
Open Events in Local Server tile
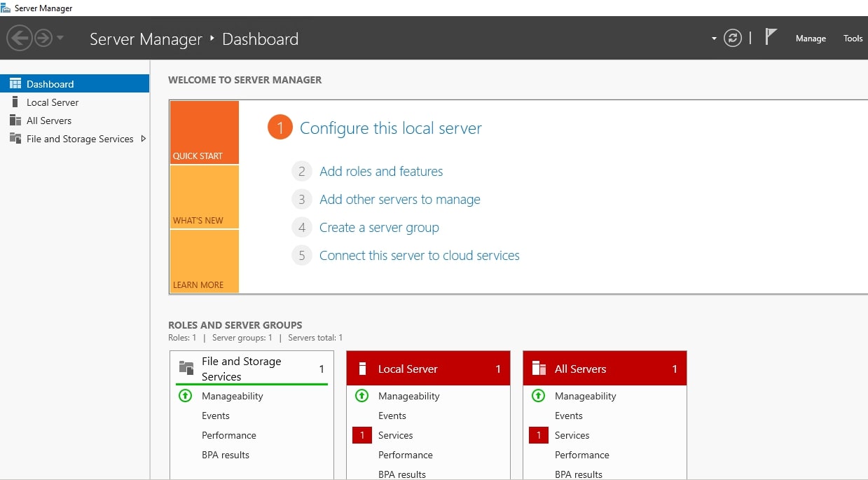pyautogui.click(x=392, y=416)
